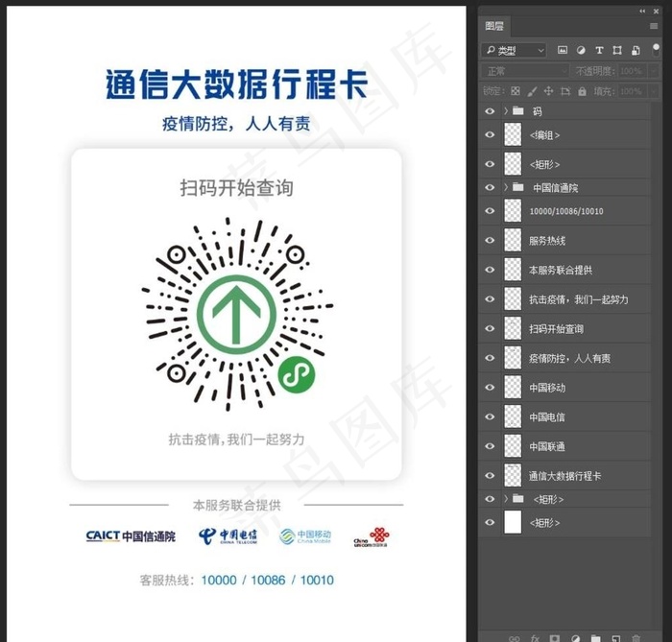Click the folder icon of the 码 group
This screenshot has height=642, width=672.
coord(518,111)
